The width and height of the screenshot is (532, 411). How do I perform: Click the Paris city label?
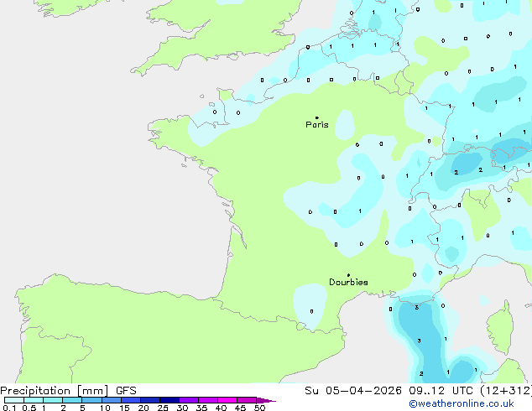click(317, 125)
